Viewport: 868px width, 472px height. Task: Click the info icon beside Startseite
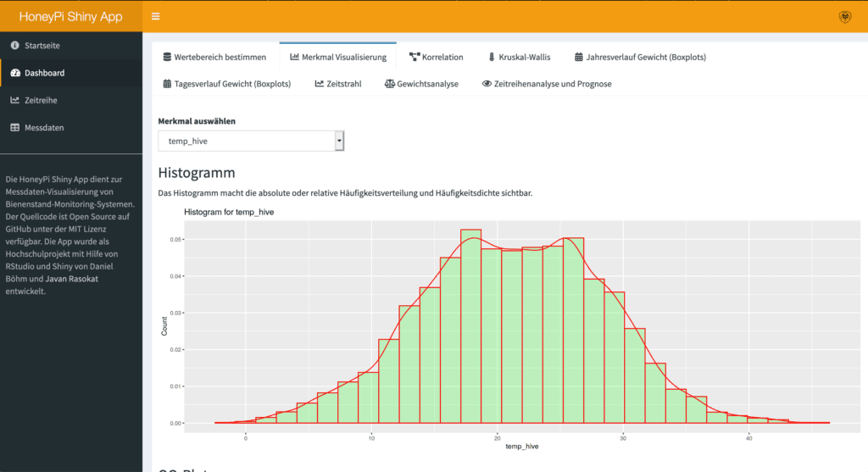coord(15,46)
